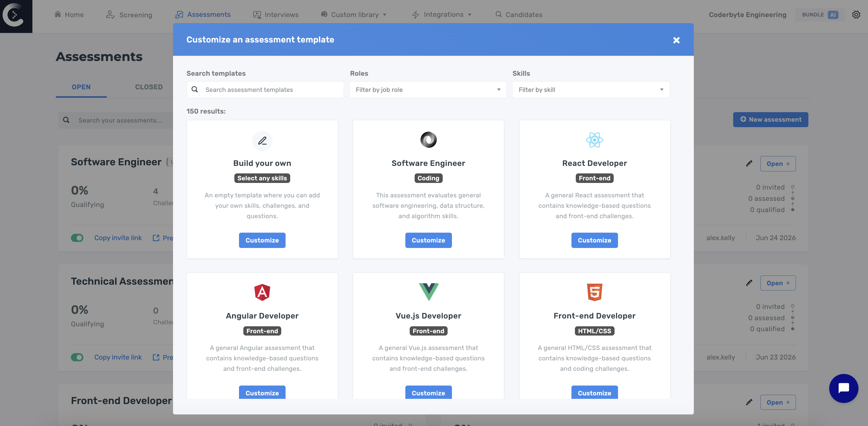
Task: Switch to the OPEN assessments tab
Action: point(81,87)
